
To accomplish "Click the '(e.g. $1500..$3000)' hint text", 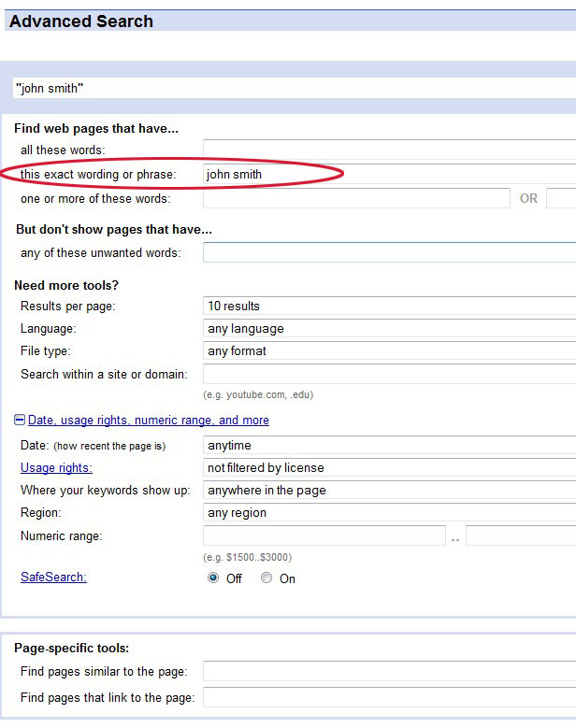I will click(248, 557).
